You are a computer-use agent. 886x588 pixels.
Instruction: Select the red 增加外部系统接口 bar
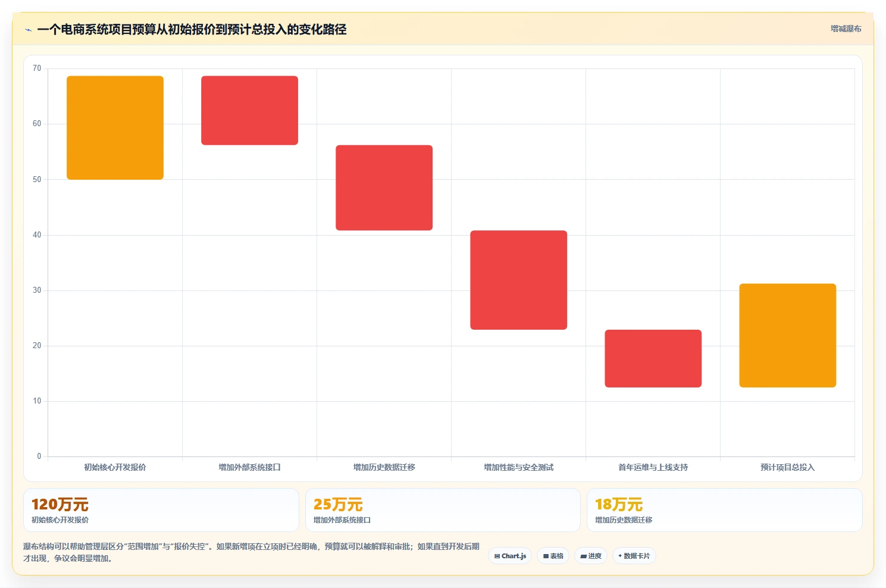click(249, 110)
